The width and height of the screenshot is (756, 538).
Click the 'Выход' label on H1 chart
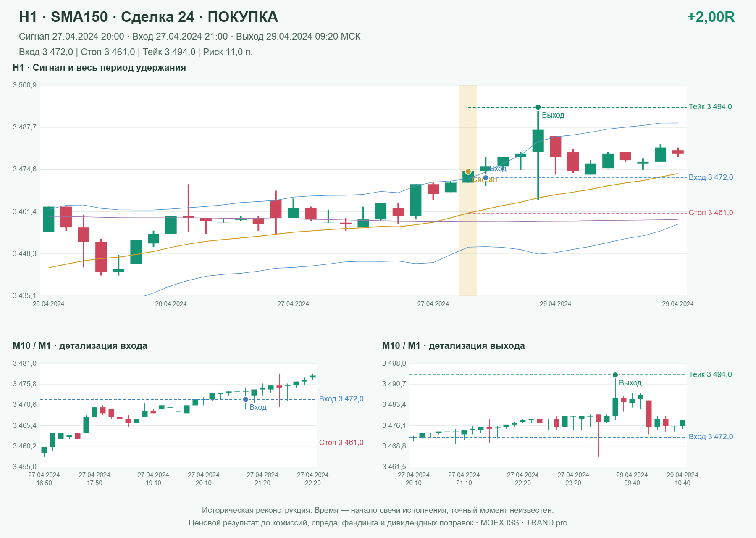[553, 115]
